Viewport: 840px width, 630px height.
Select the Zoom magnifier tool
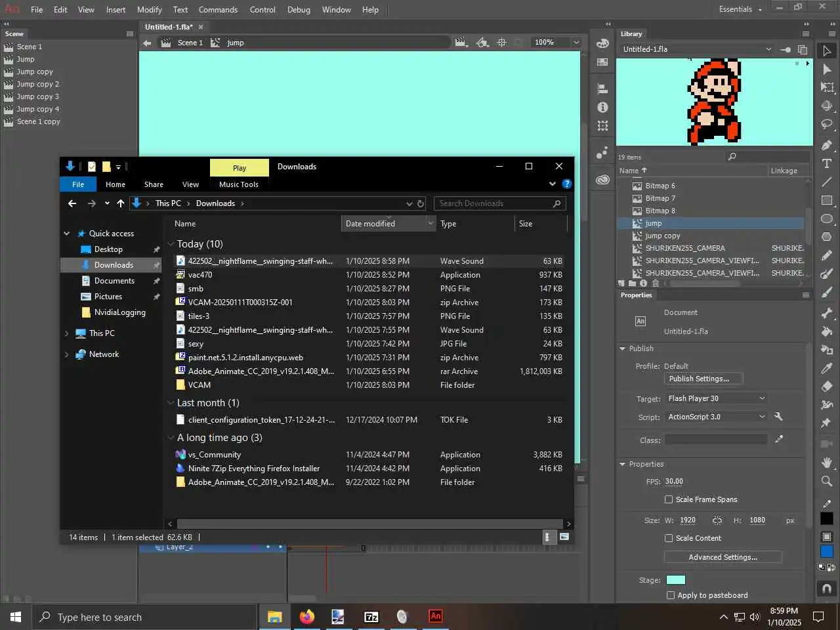pyautogui.click(x=827, y=481)
